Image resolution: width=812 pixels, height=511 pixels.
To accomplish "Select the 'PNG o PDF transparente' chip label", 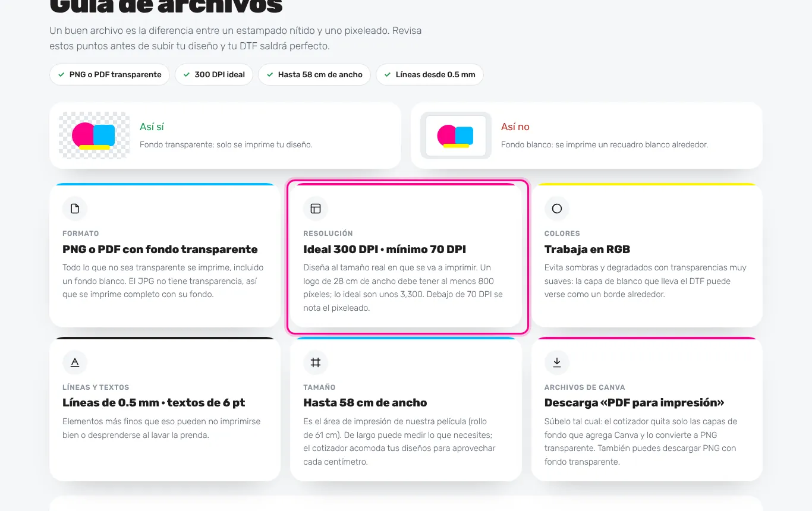I will 115,75.
